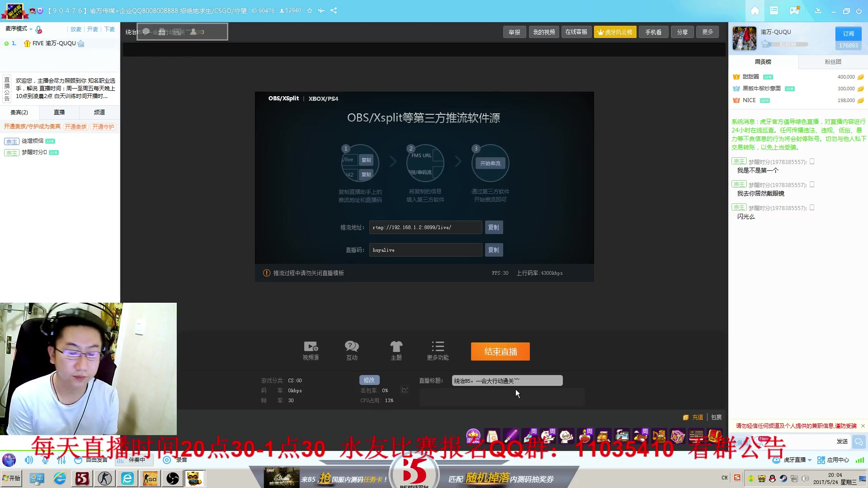Click the 分享 button
The width and height of the screenshot is (868, 488).
682,32
